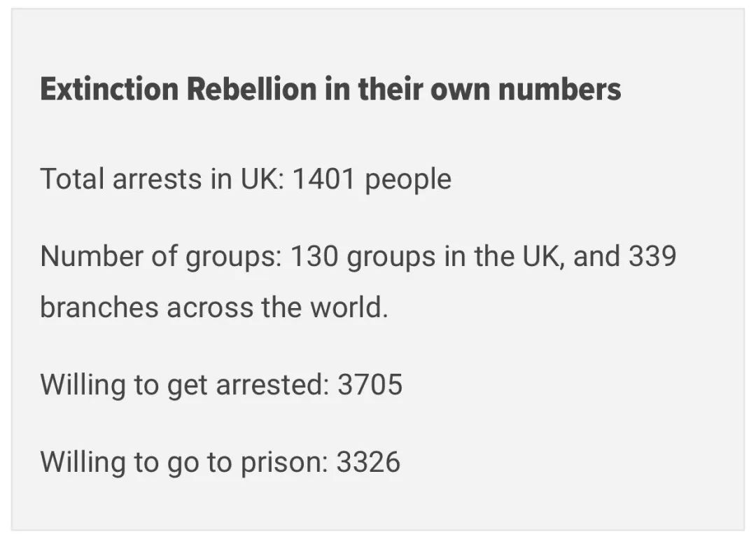Click the word 'branches'

coord(99,307)
